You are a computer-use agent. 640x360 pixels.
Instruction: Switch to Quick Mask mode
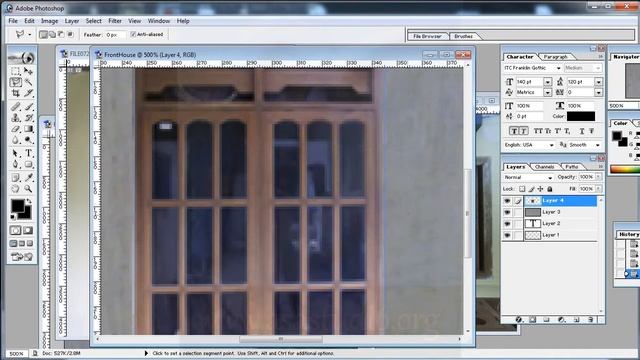coord(28,231)
